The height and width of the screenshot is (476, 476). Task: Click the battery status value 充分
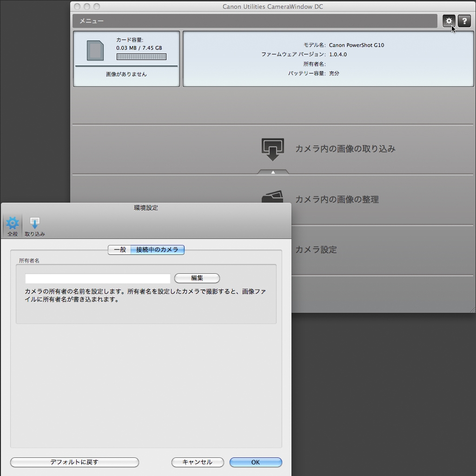click(334, 73)
